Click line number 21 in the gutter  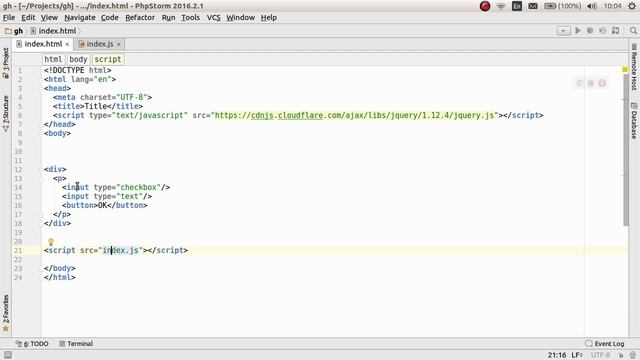(x=18, y=250)
